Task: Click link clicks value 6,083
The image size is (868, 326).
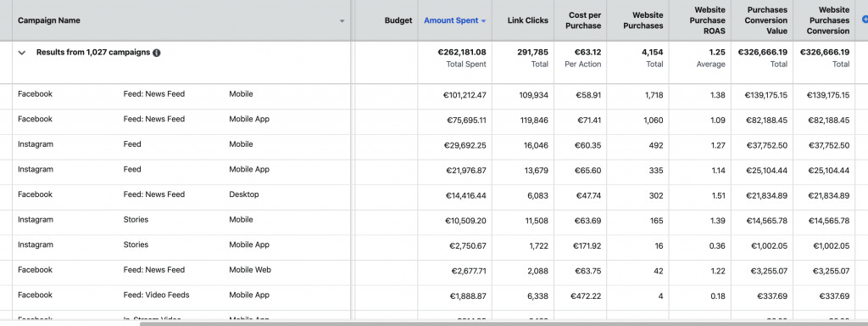Action: coord(537,196)
